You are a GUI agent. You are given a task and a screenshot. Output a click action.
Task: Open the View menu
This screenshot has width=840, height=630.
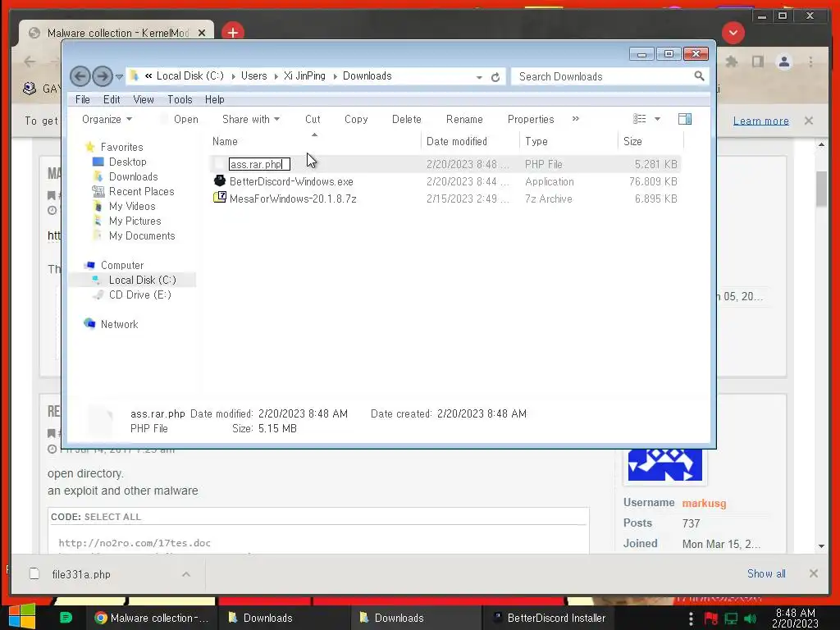[143, 99]
